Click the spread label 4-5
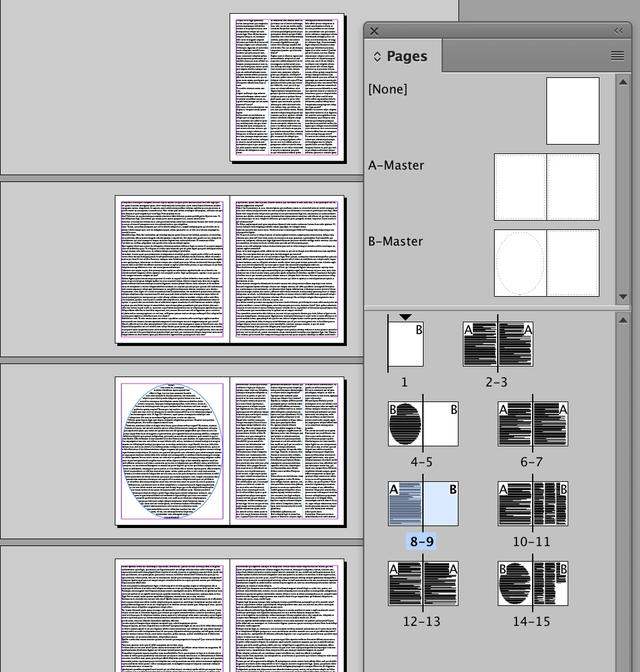This screenshot has height=672, width=640. [422, 462]
